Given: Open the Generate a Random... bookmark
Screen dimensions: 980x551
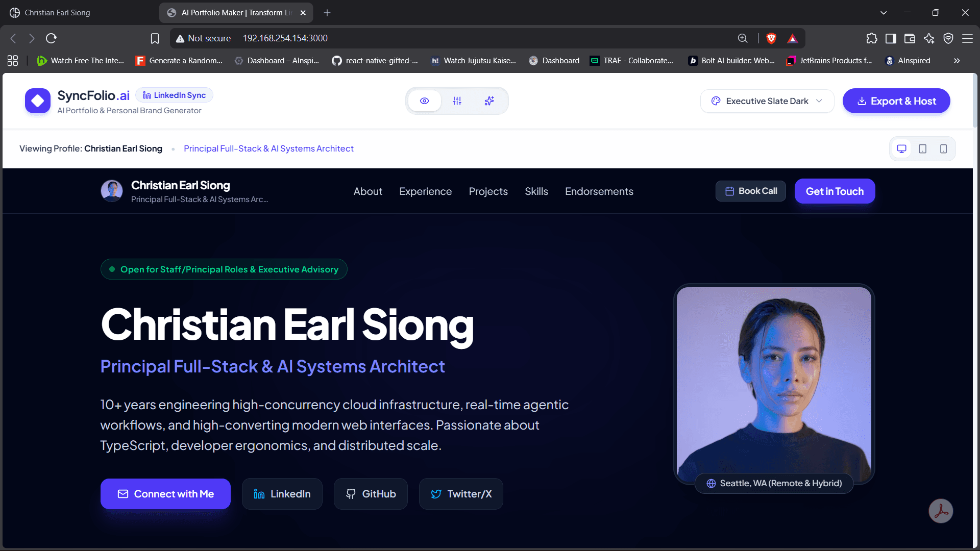Looking at the screenshot, I should pos(179,61).
